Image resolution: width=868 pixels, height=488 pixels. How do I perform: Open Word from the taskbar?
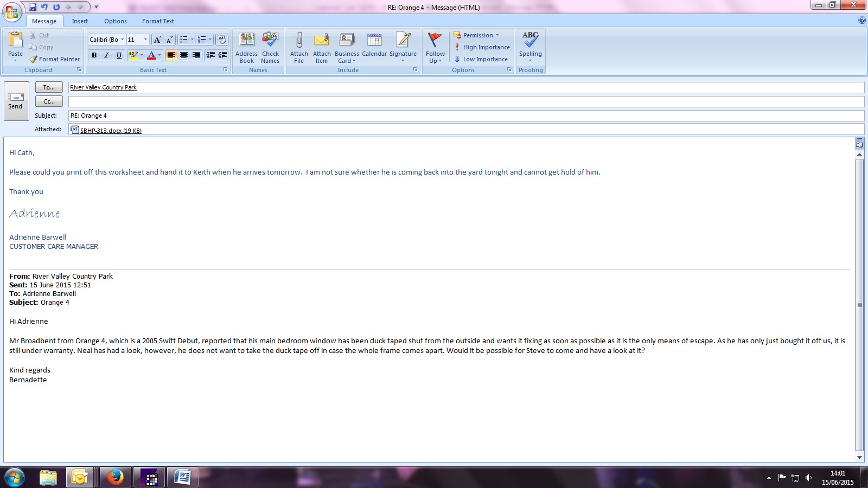[x=182, y=477]
